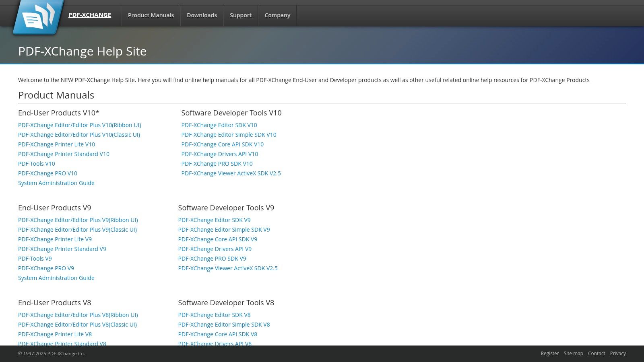Go to the PDF-XCHANGE home link
Image resolution: width=644 pixels, height=362 pixels.
[x=90, y=14]
